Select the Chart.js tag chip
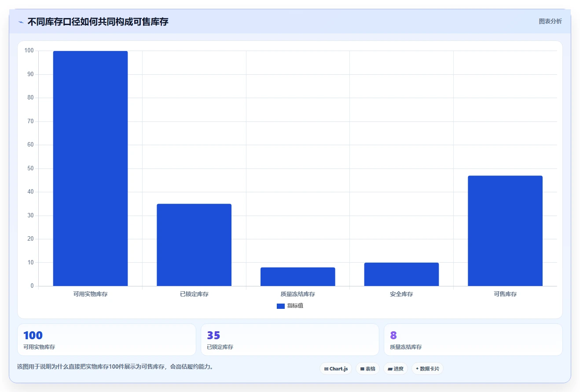The image size is (580, 392). pos(336,369)
